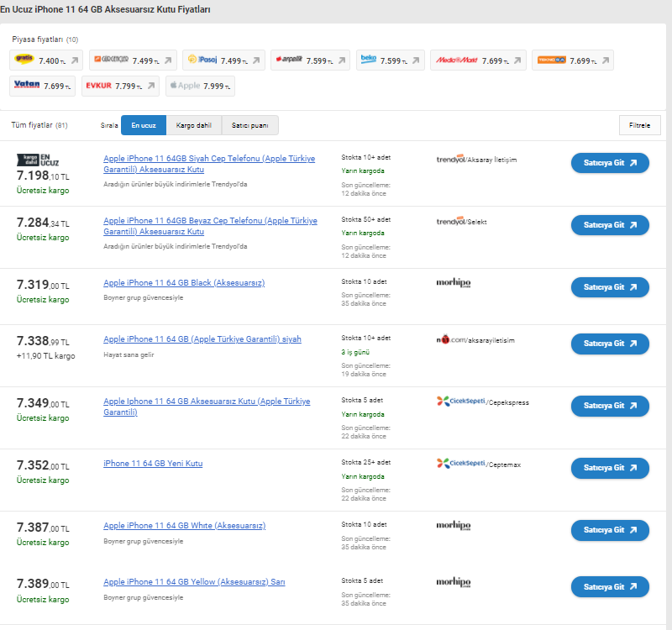Viewport: 672px width, 630px height.
Task: Open the Teknosa 7.699 TL price chip
Action: click(x=573, y=60)
